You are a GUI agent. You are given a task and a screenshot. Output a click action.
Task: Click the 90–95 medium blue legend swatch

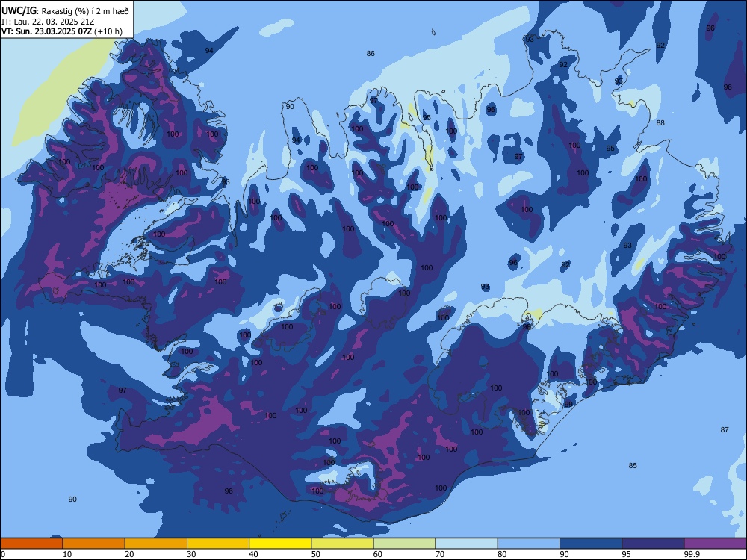(591, 544)
